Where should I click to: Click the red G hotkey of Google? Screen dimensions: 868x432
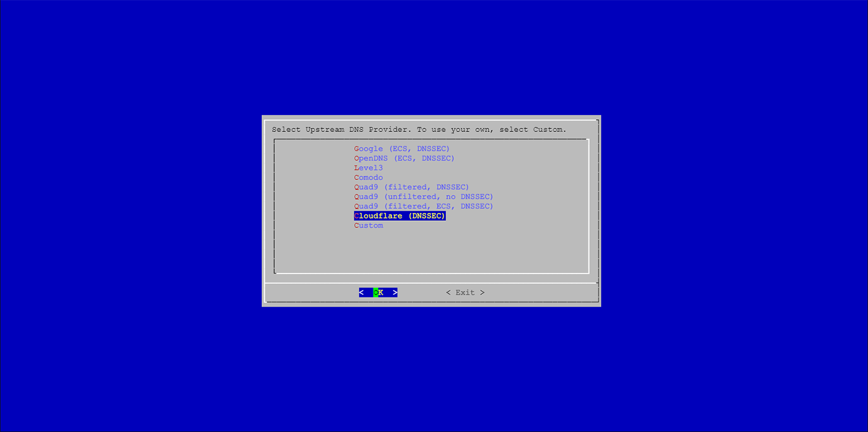coord(357,149)
